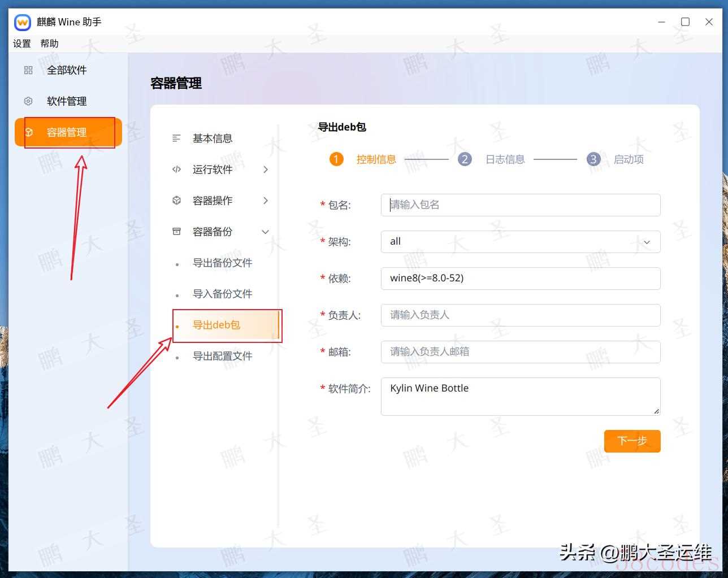The height and width of the screenshot is (578, 728).
Task: Click the 包名 package name field
Action: [520, 205]
